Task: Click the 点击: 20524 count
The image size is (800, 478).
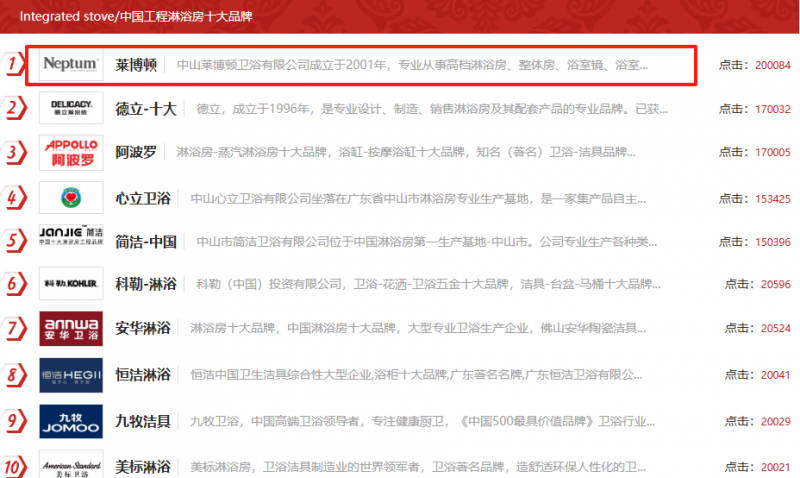Action: 758,328
